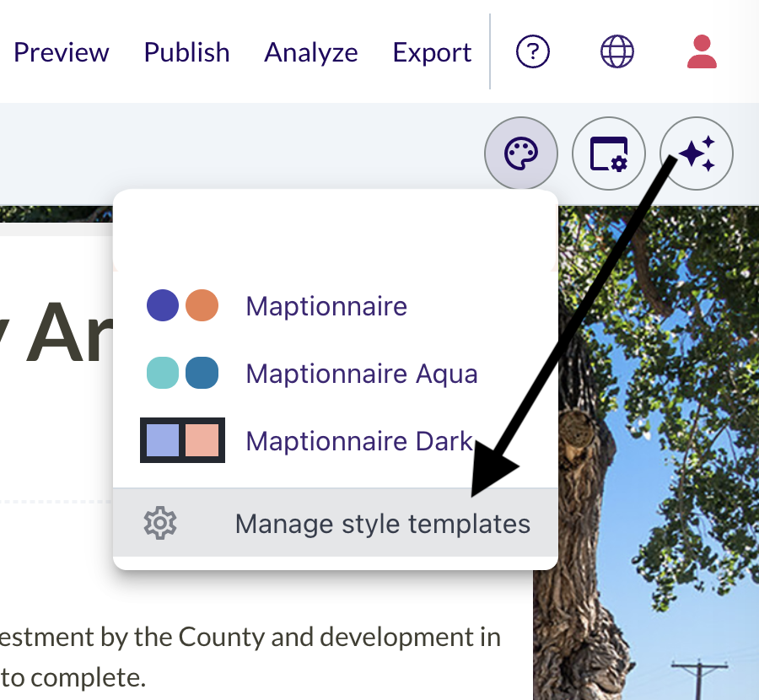
Task: Choose the Maptionnaire style template
Action: [335, 306]
